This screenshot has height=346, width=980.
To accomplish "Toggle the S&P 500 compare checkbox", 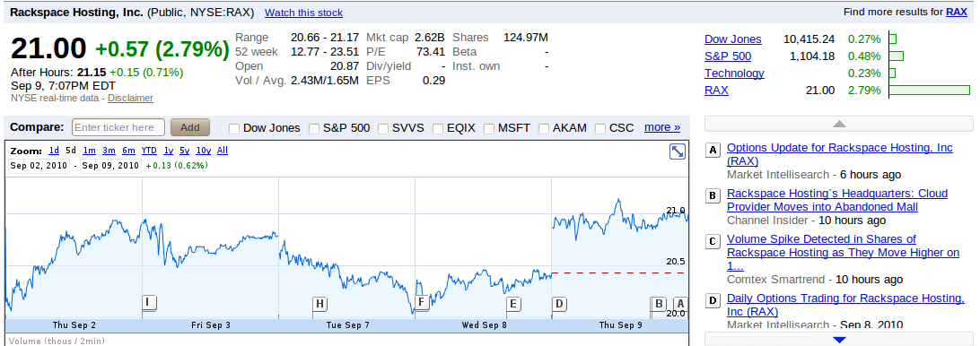I will [314, 129].
